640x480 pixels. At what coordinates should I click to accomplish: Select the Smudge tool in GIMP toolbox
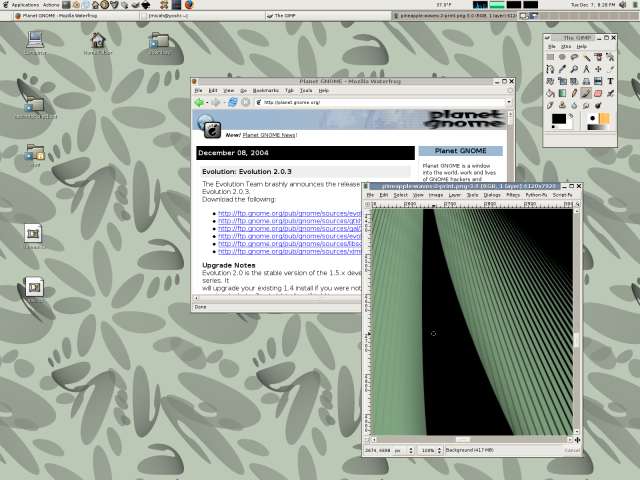tap(586, 105)
